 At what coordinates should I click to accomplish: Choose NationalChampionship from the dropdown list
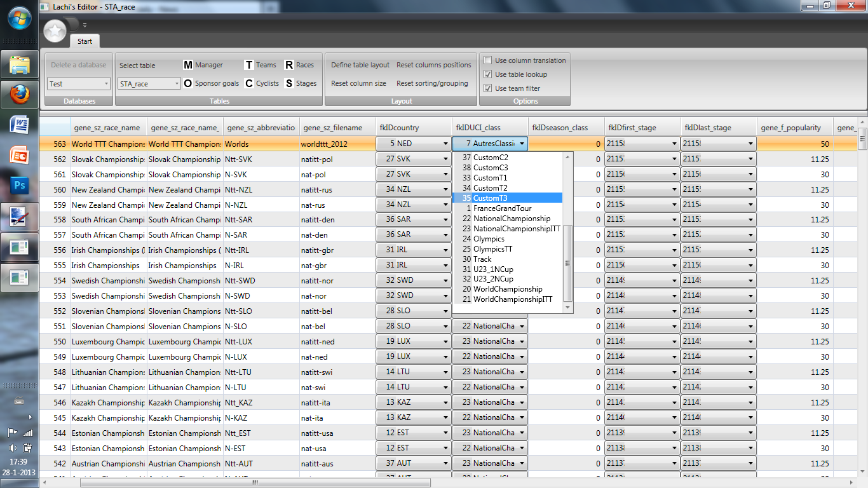512,219
